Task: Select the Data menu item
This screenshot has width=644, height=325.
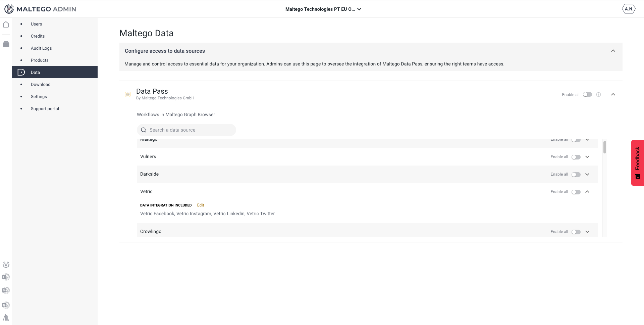Action: 55,72
